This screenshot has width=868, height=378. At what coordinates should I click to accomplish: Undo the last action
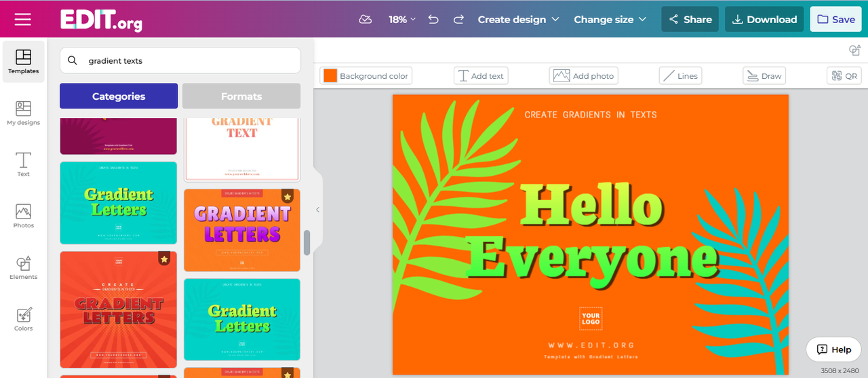433,19
